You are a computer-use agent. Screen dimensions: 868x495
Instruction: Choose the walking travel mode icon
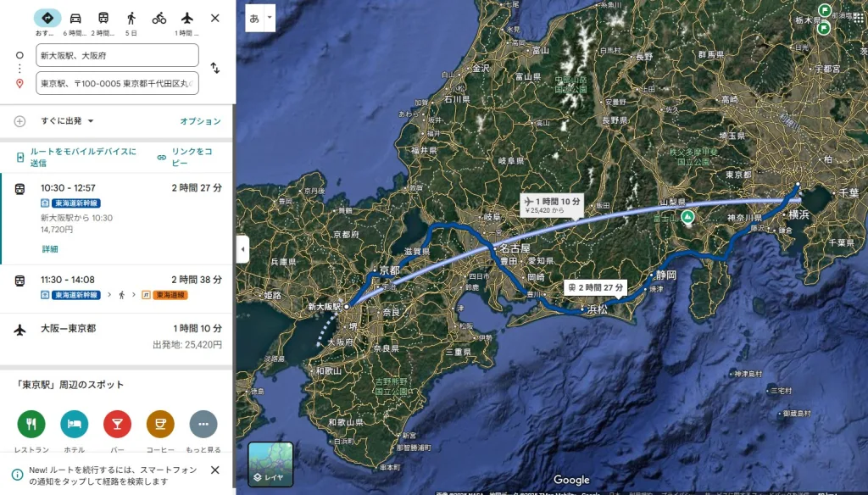pos(131,19)
